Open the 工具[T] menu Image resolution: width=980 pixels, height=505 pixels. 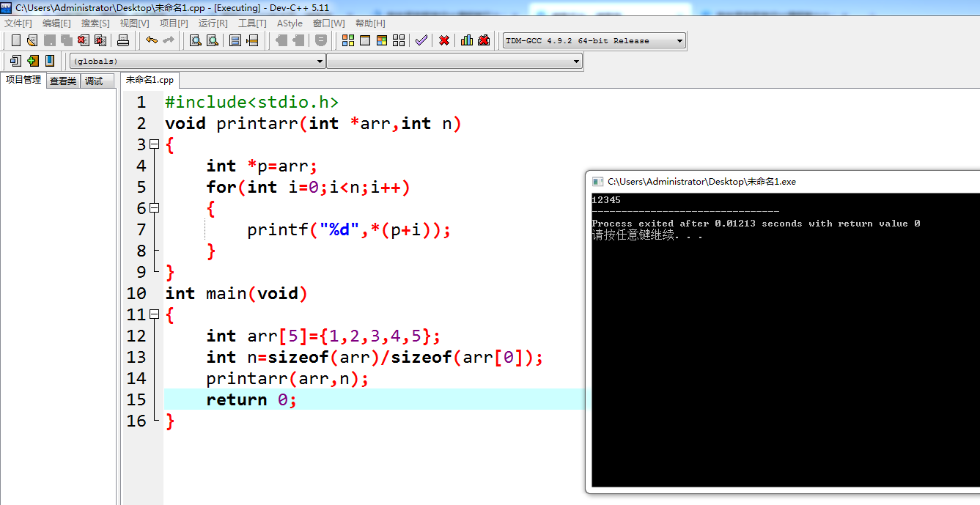[x=252, y=23]
